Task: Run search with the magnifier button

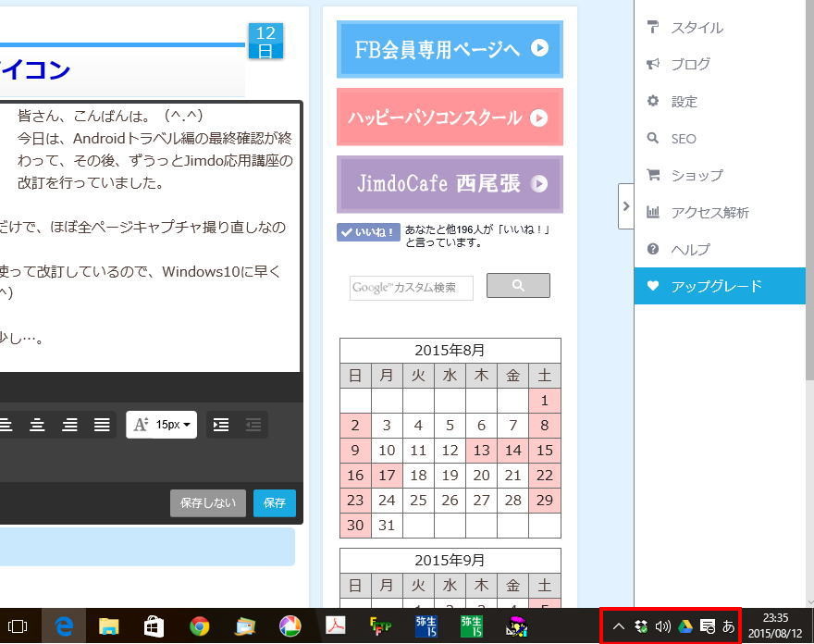Action: tap(518, 285)
